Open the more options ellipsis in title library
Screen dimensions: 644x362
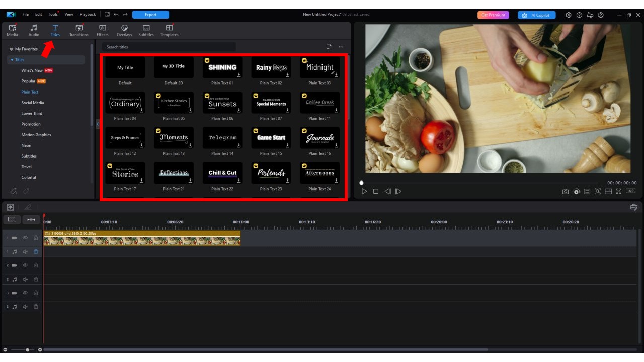click(341, 47)
